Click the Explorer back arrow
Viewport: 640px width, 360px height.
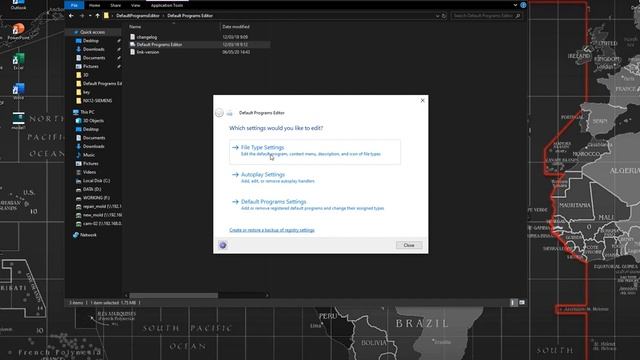click(x=71, y=16)
